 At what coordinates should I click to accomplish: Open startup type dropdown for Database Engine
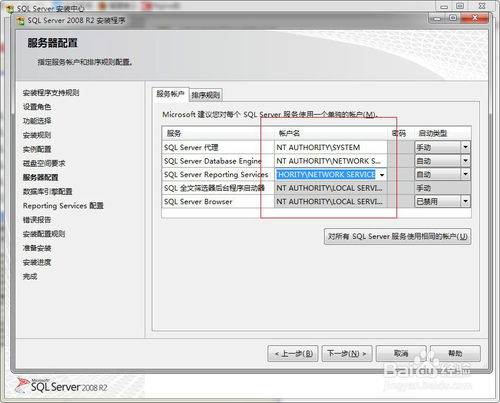(465, 161)
